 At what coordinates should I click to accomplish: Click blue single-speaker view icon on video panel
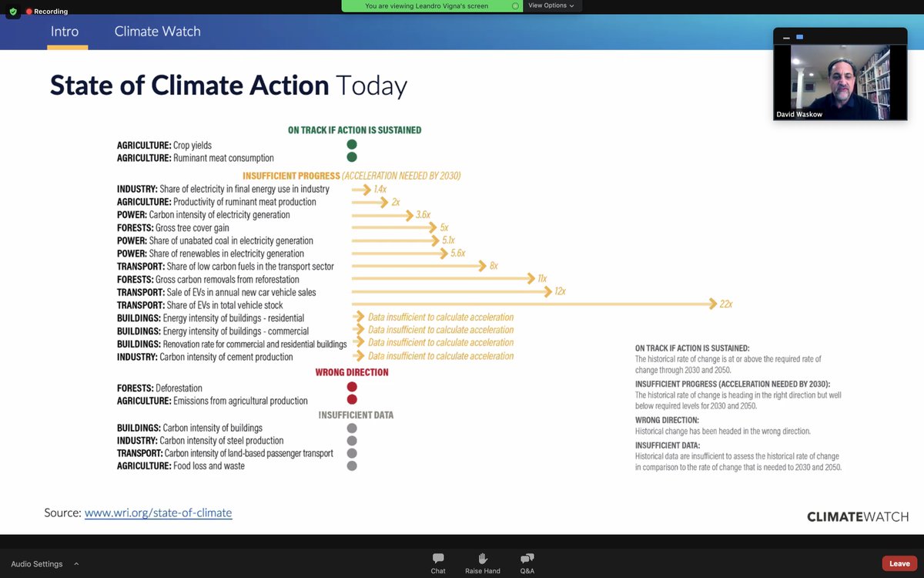pos(800,37)
